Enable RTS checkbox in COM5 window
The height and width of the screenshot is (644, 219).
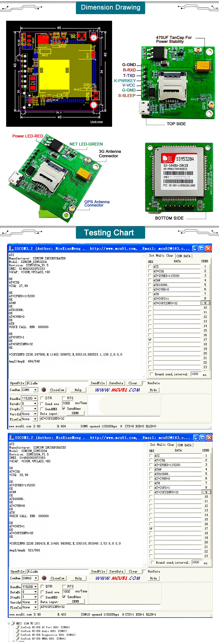[64, 398]
